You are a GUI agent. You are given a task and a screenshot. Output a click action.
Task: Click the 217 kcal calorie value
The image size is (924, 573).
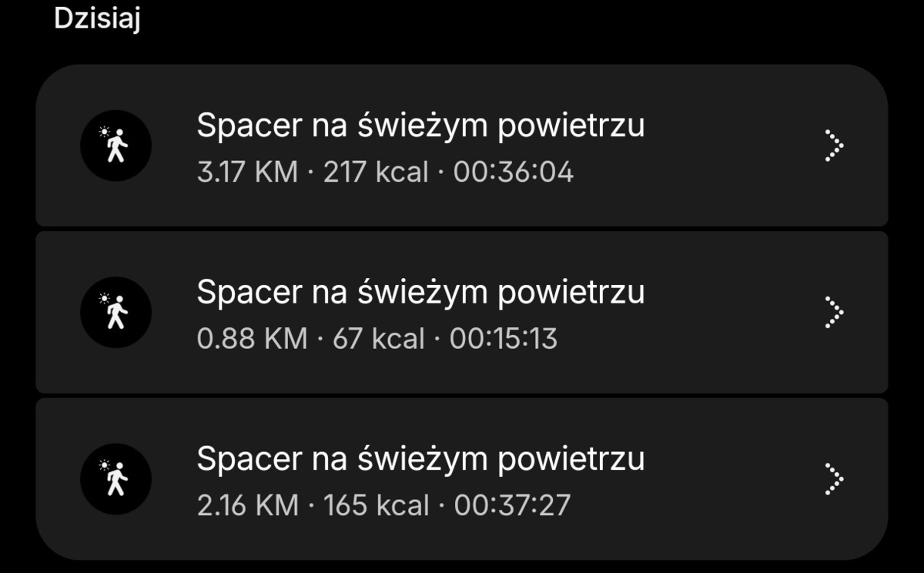[x=376, y=173]
